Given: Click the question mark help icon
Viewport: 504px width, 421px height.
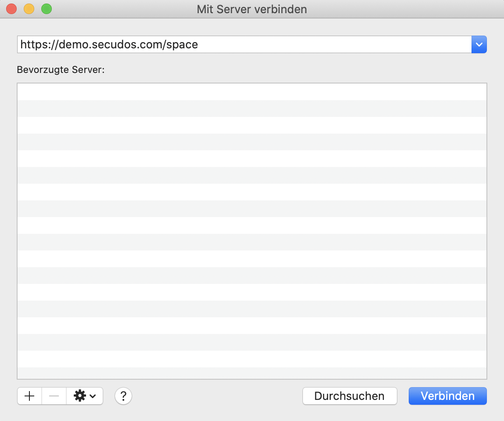Looking at the screenshot, I should (x=123, y=396).
